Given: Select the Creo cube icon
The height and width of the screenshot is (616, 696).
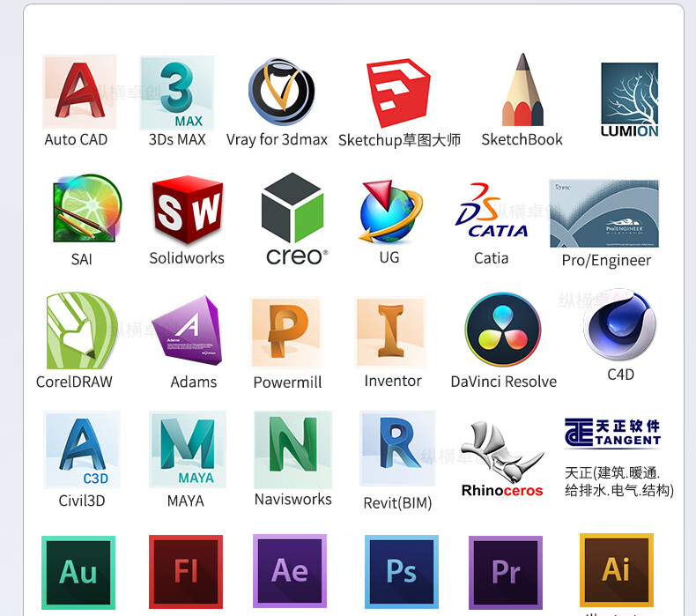Looking at the screenshot, I should 292,210.
